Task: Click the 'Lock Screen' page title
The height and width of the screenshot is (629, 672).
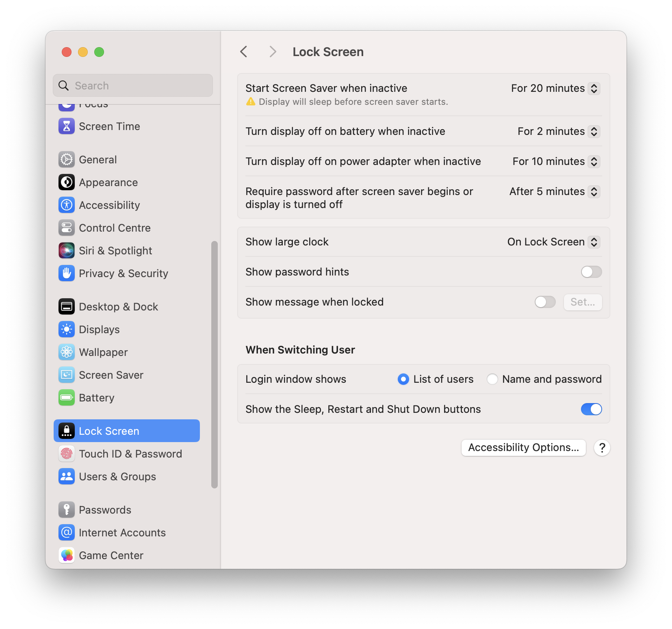Action: pyautogui.click(x=328, y=52)
